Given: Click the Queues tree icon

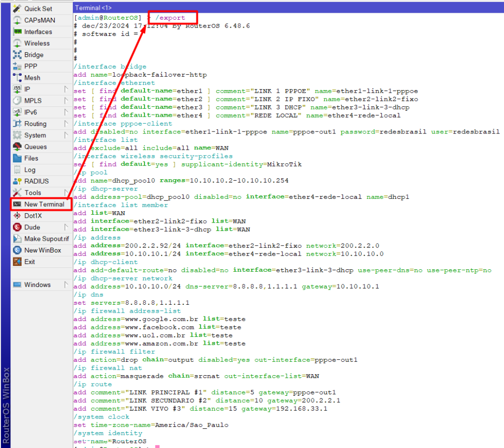Looking at the screenshot, I should (x=17, y=147).
